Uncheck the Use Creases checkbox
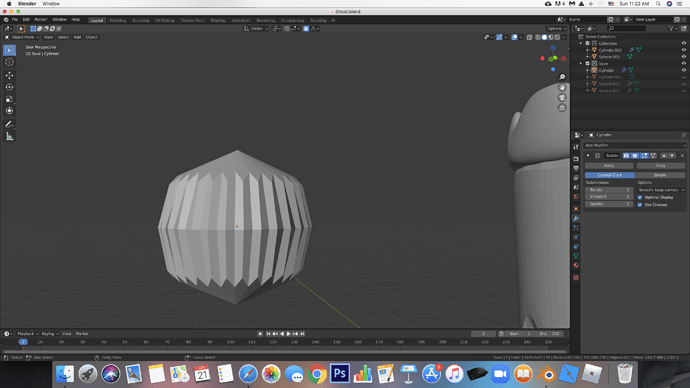The height and width of the screenshot is (388, 690). click(640, 205)
